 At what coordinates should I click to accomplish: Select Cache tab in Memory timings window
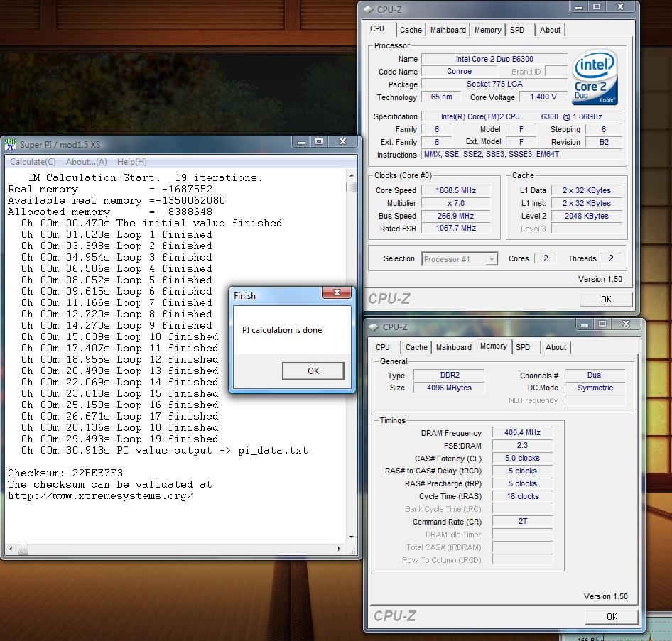(x=416, y=347)
